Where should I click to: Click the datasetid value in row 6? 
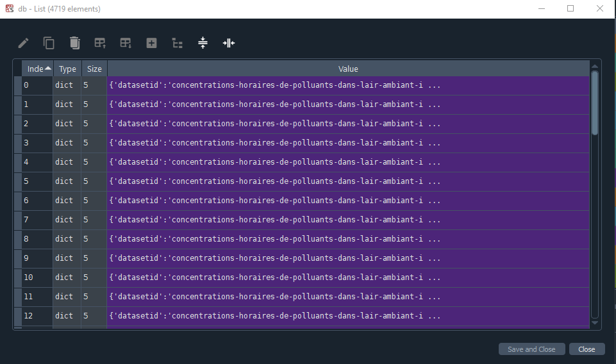coord(348,201)
